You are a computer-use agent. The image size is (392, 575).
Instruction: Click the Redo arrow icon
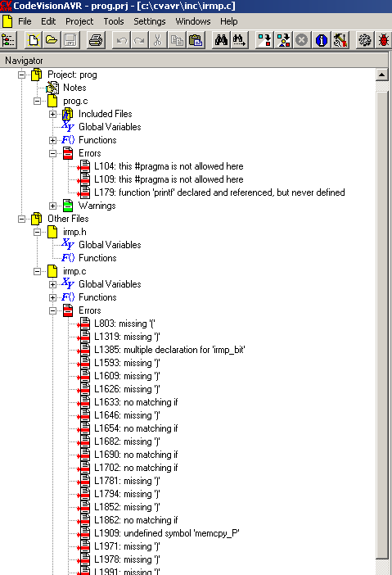point(140,40)
